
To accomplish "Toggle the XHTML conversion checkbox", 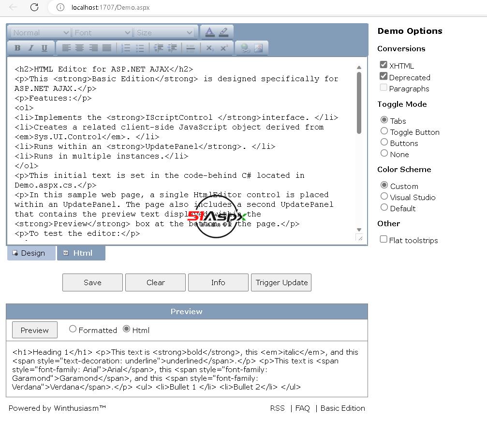I will (x=384, y=65).
